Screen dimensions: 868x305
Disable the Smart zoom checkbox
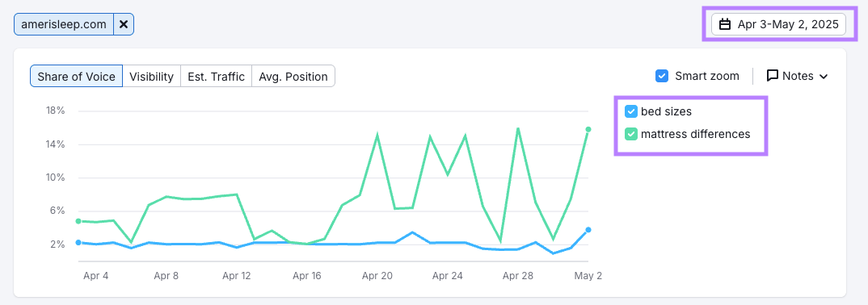pos(662,76)
